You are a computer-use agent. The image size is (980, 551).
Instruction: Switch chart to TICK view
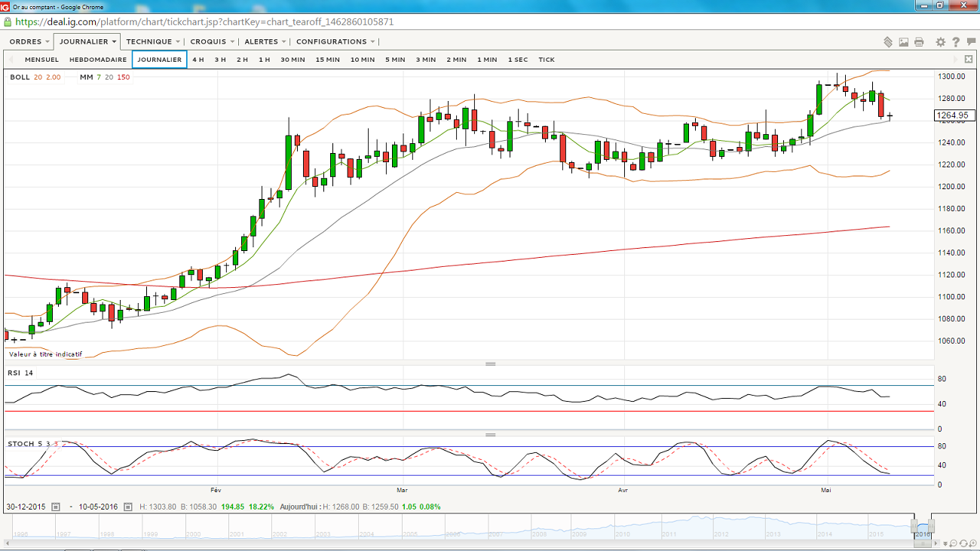click(547, 60)
